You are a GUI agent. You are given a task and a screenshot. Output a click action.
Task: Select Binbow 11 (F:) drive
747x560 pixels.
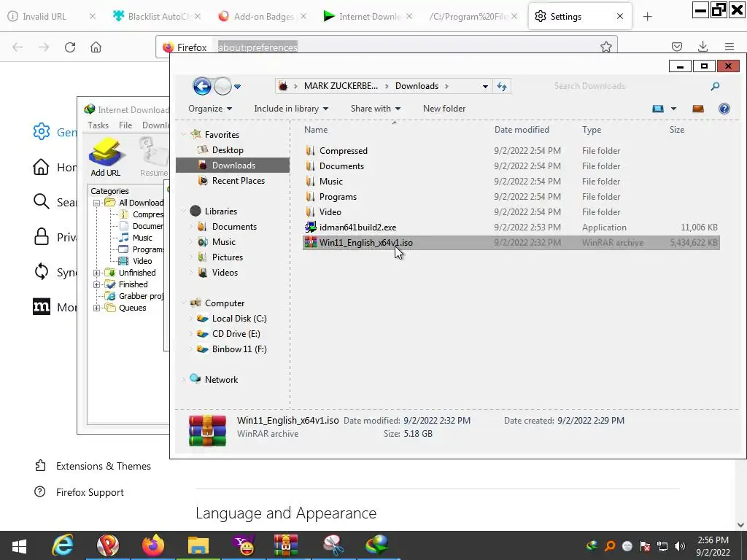(239, 349)
